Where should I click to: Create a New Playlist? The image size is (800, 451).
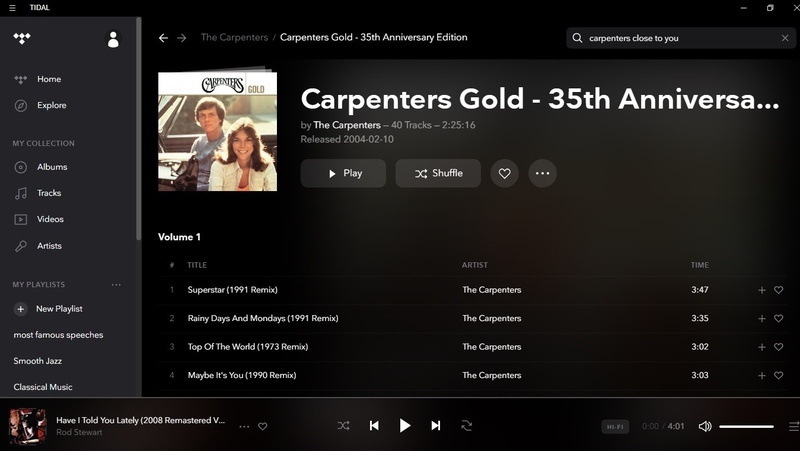pyautogui.click(x=48, y=309)
